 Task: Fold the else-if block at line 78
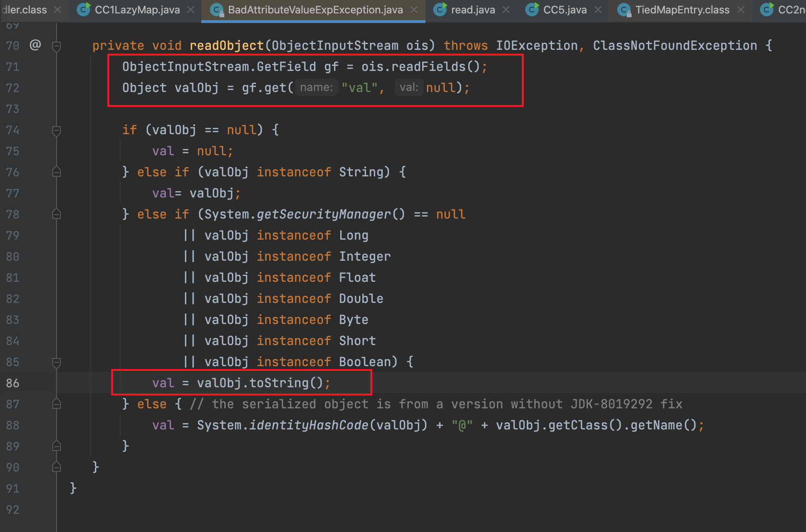point(57,214)
